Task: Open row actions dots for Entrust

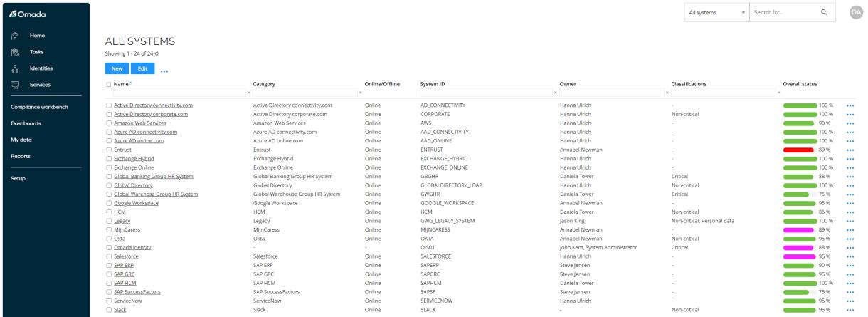Action: (850, 150)
